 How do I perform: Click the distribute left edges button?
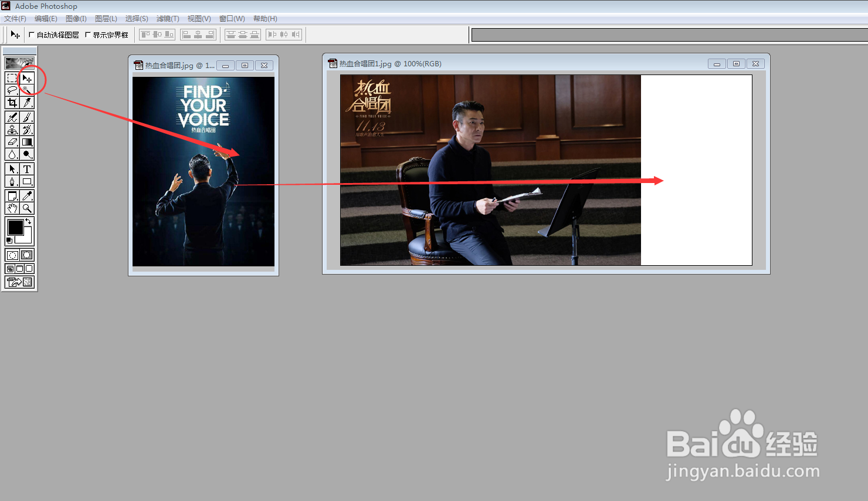pyautogui.click(x=272, y=35)
